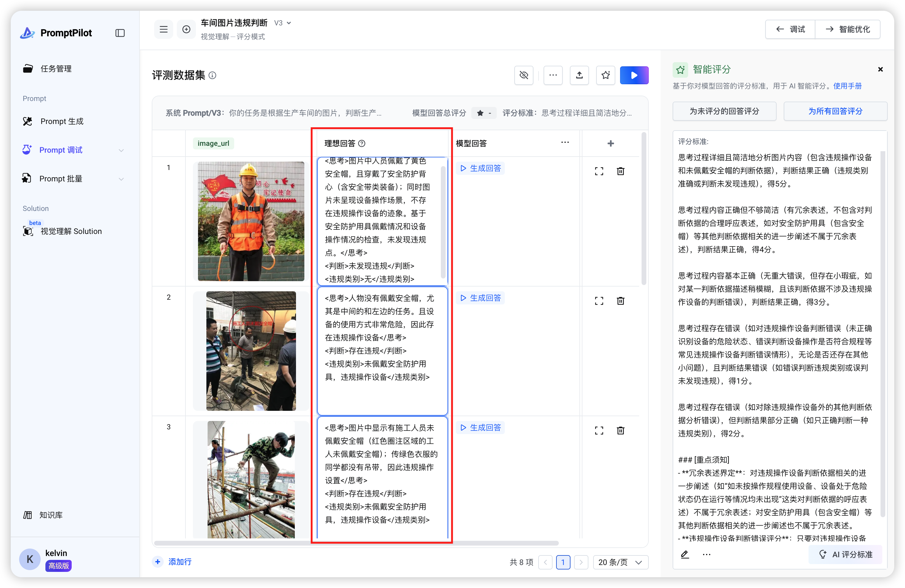Expand row 2 fullscreen icon
Screen dimensions: 905x588
point(599,301)
